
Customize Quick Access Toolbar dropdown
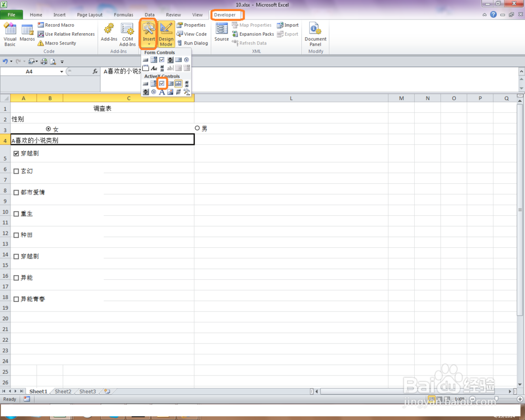[x=62, y=61]
